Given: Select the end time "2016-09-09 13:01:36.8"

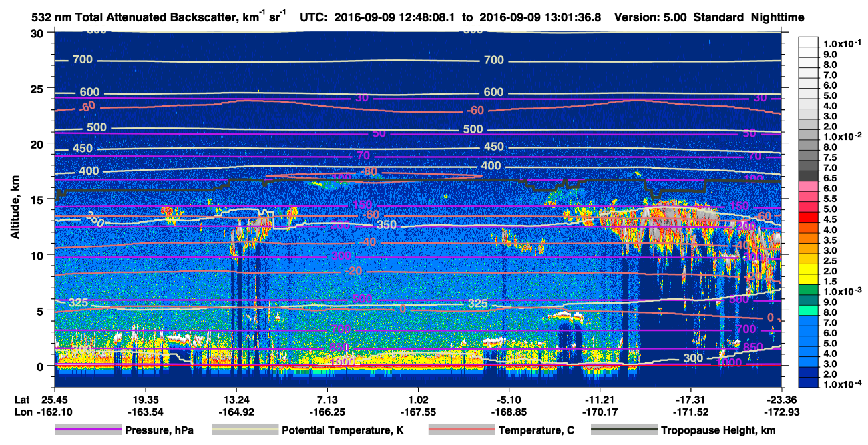Looking at the screenshot, I should click(541, 17).
